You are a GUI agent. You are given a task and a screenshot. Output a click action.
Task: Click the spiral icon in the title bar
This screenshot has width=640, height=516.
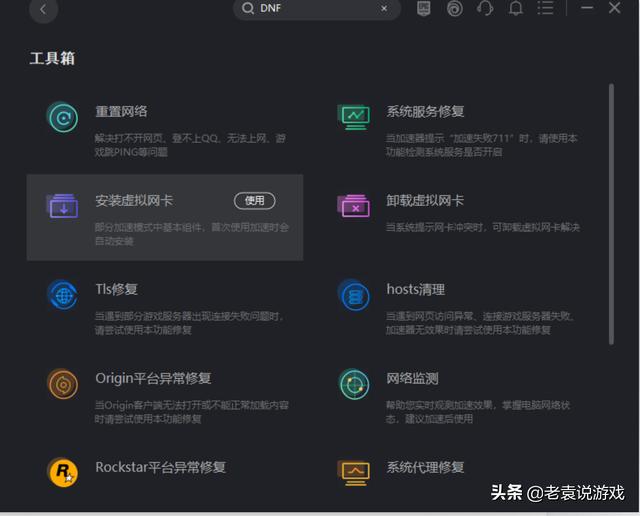(455, 8)
